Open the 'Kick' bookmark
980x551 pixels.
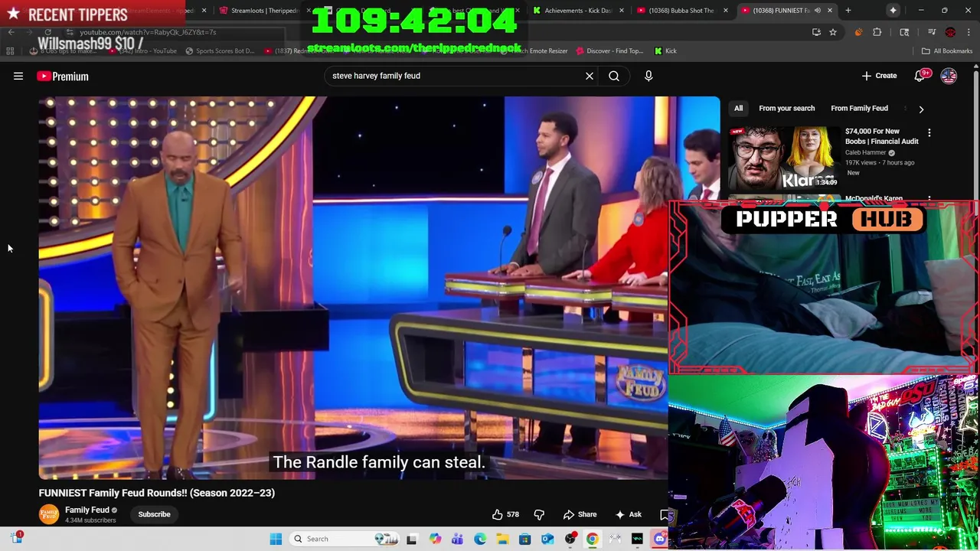click(x=665, y=51)
